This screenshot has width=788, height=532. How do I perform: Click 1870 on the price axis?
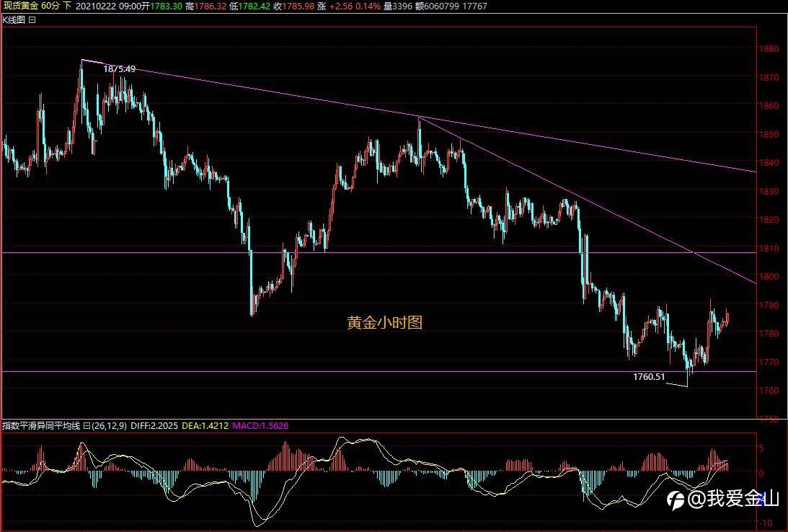[x=769, y=77]
